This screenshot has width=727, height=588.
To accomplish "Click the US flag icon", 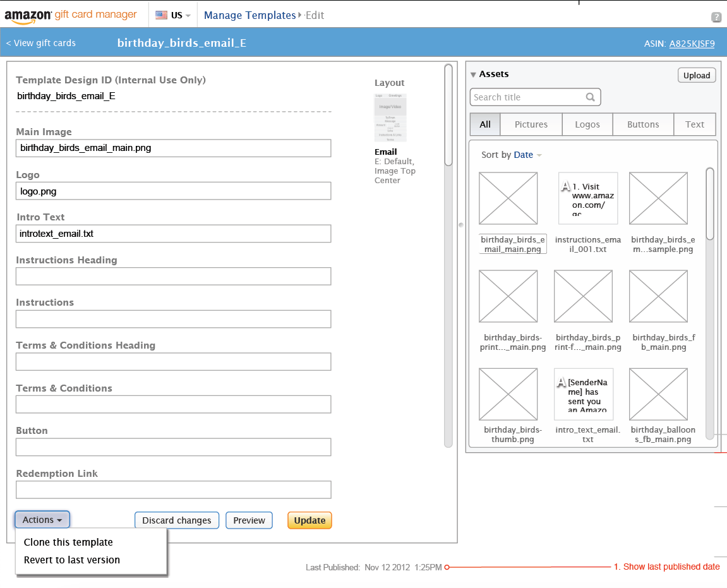I will pyautogui.click(x=161, y=15).
